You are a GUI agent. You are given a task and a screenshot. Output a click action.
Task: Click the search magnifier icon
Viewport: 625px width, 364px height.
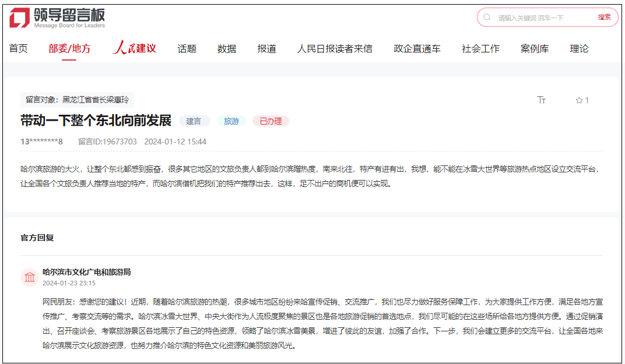(x=487, y=17)
